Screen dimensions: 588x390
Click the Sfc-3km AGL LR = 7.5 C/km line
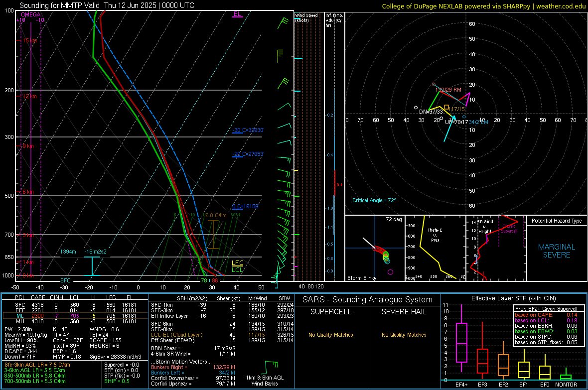37,365
